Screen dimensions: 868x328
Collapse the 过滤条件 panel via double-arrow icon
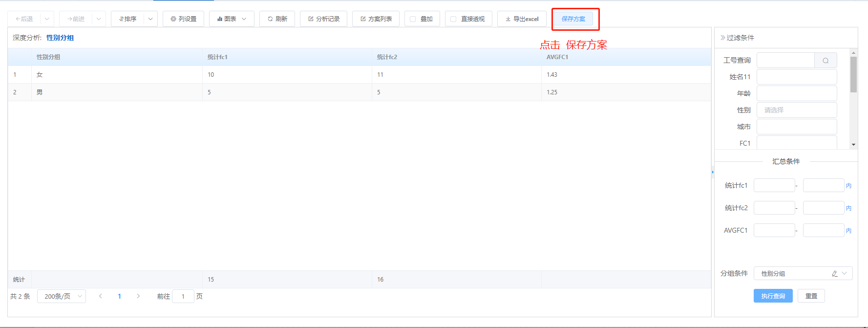722,38
